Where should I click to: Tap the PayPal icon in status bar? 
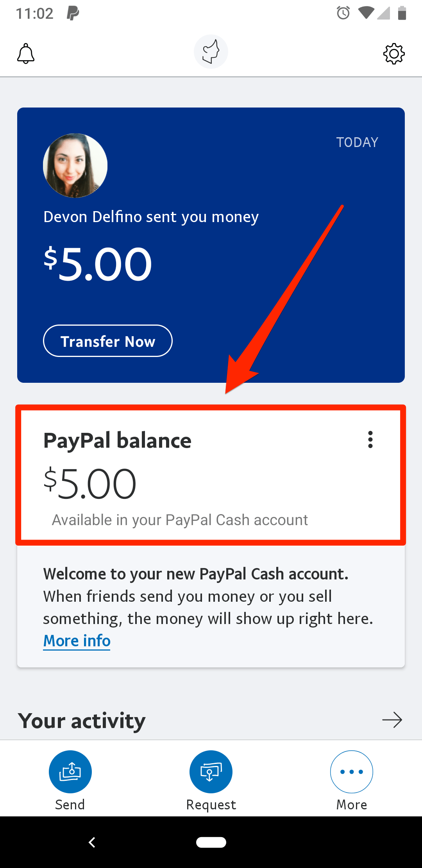[73, 13]
